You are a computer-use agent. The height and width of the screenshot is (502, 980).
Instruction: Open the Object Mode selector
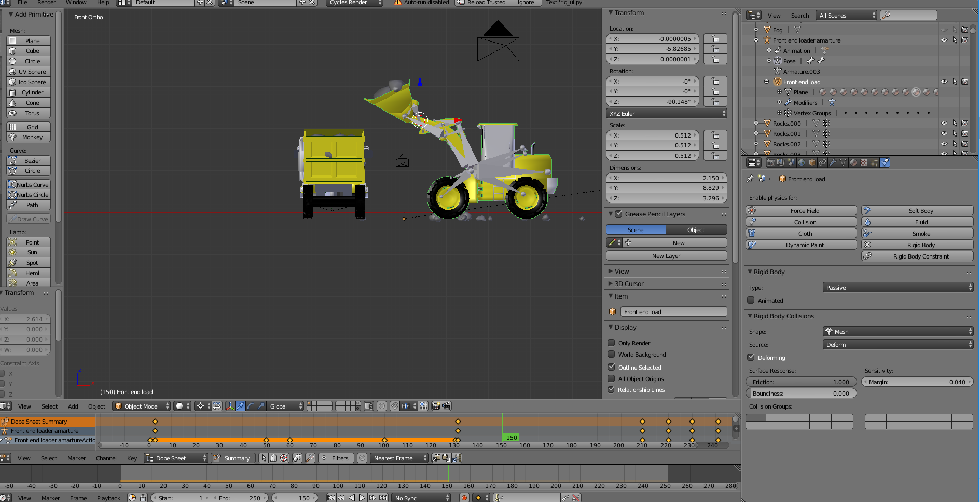click(142, 406)
